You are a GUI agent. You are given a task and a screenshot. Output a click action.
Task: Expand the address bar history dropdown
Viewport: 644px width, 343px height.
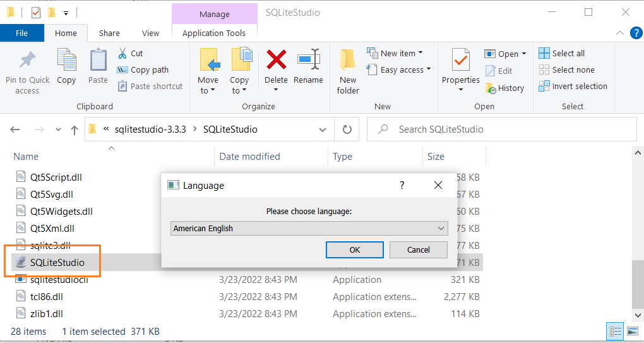pyautogui.click(x=323, y=129)
